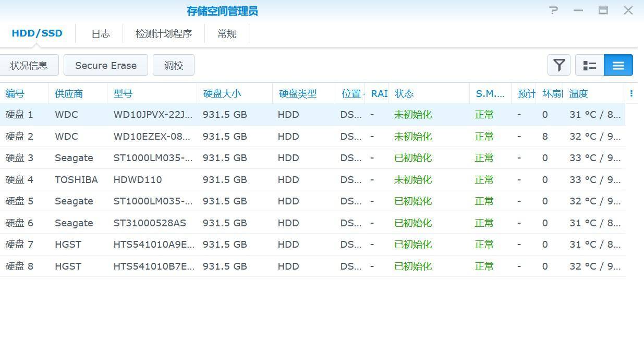Screen dimensions: 644x340
Task: Click the help question-mark icon
Action: 553,10
